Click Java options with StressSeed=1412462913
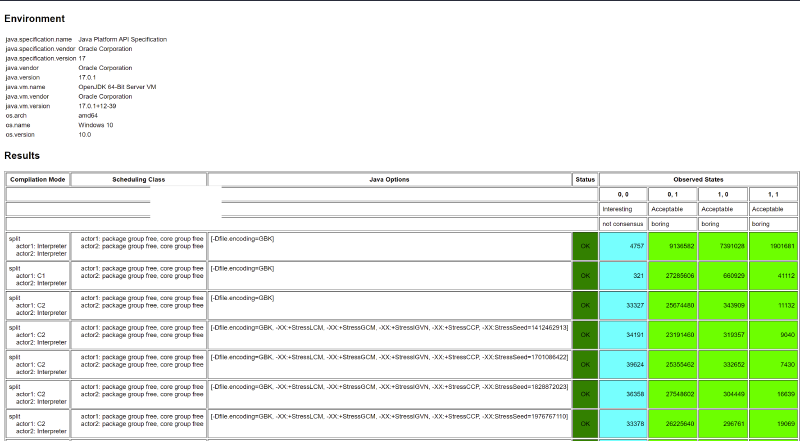The height and width of the screenshot is (441, 800). pos(389,327)
